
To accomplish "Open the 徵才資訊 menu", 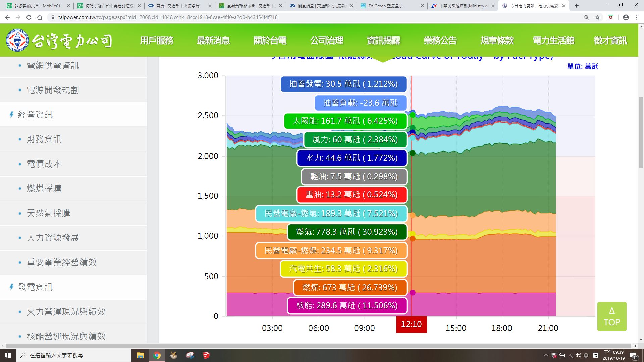I will point(610,41).
